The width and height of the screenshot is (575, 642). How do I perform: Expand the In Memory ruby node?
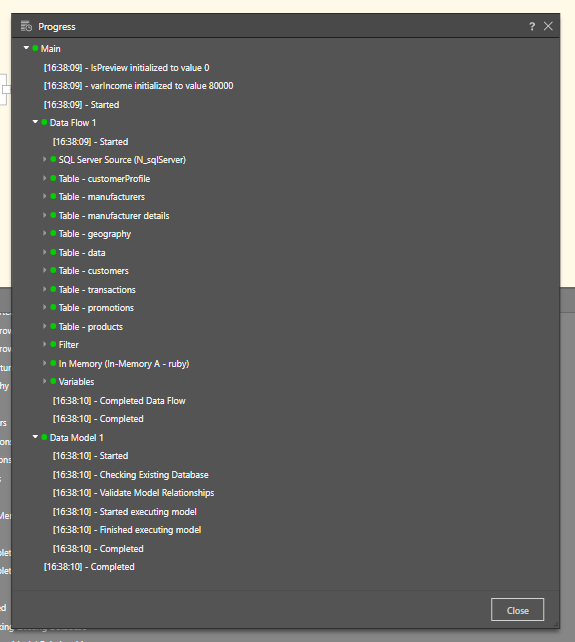(44, 363)
